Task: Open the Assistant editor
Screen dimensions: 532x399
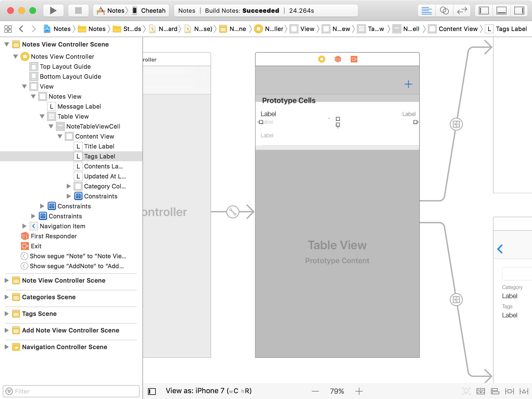Action: pyautogui.click(x=444, y=11)
